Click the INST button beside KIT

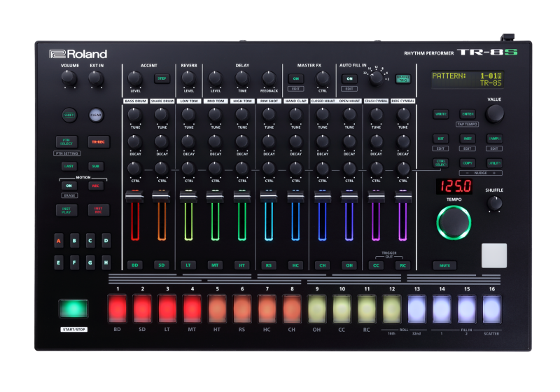tap(468, 139)
